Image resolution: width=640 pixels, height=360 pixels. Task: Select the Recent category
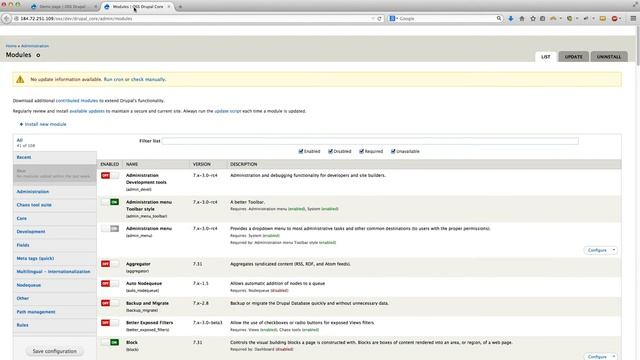[24, 157]
